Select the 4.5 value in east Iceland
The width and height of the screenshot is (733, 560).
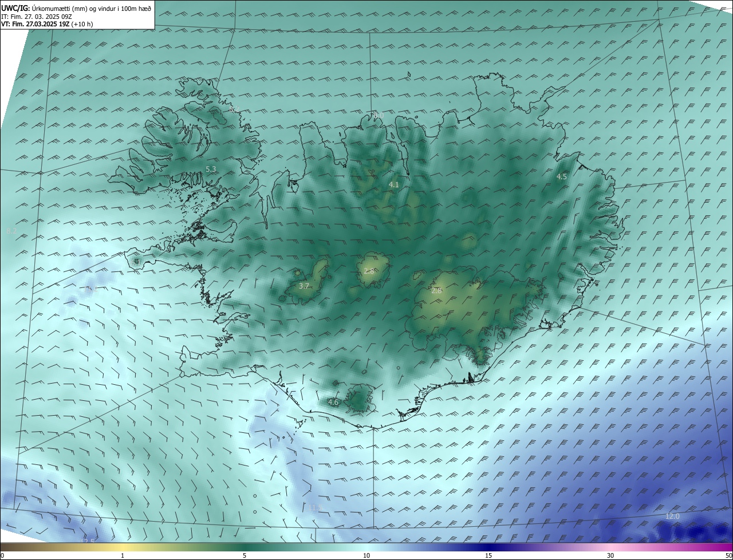click(x=562, y=177)
